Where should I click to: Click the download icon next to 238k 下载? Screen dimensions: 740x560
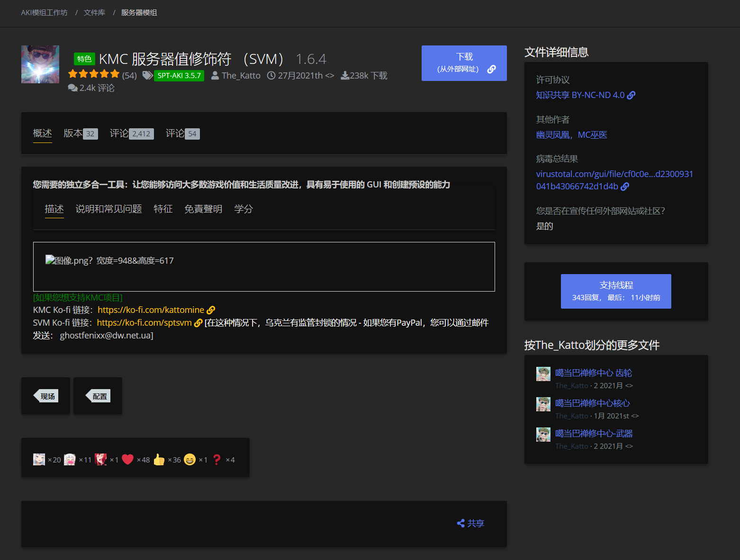pos(345,75)
